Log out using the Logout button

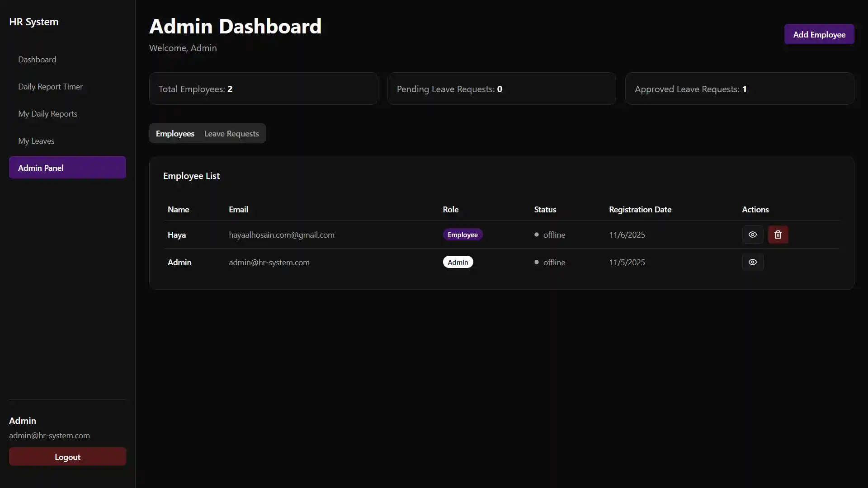coord(67,457)
